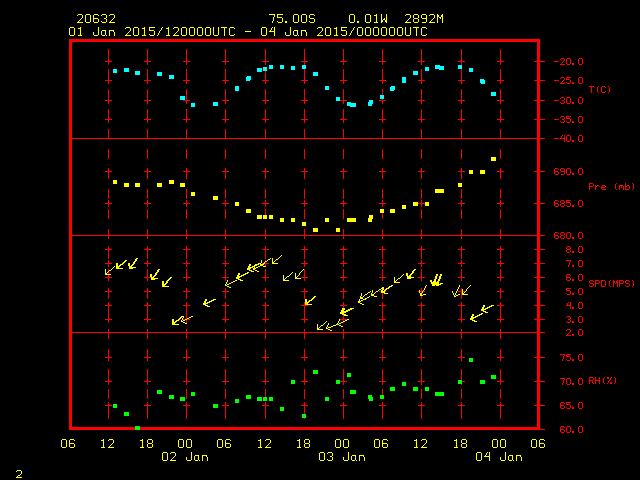This screenshot has height=480, width=640.
Task: Select the 4.0 wind speed tick label
Action: (x=574, y=306)
